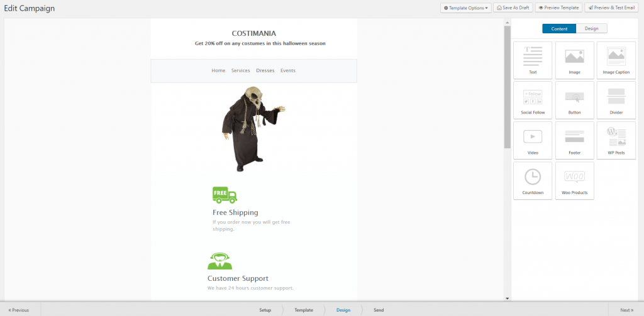This screenshot has width=644, height=316.
Task: Add an Image content block
Action: 574,60
